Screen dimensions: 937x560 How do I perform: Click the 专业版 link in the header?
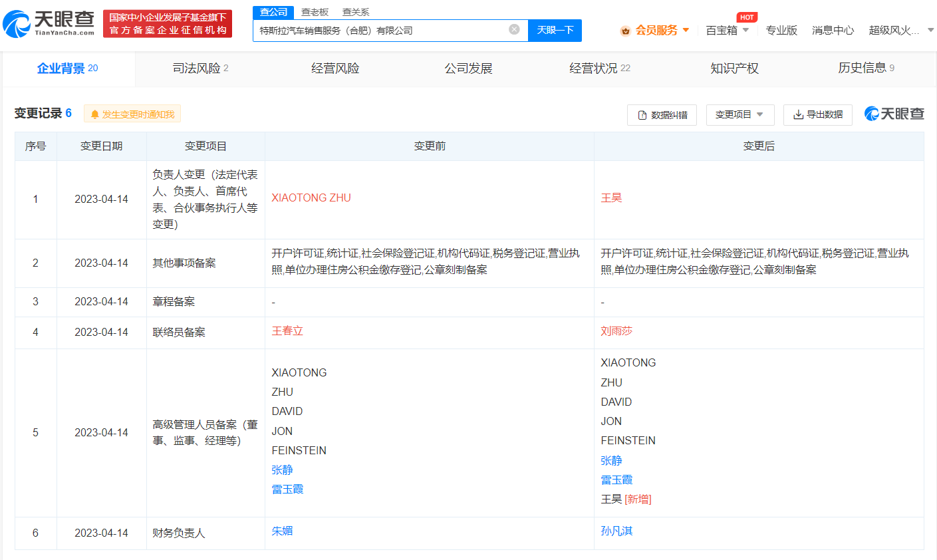pos(781,31)
